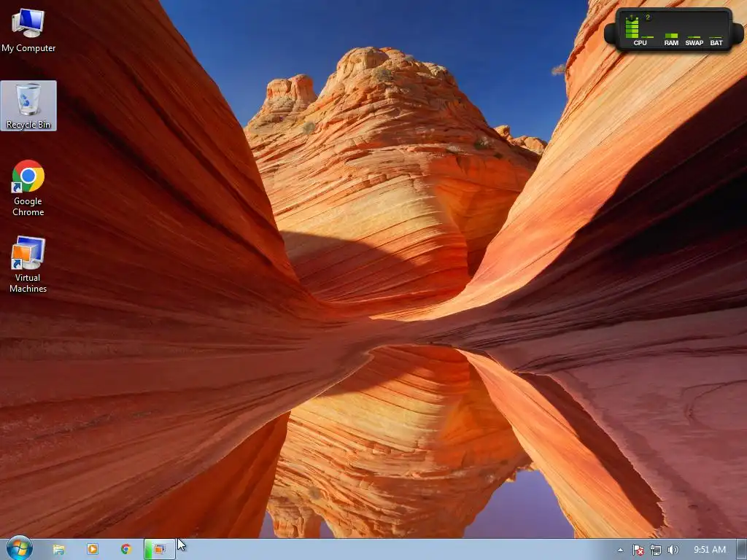Click the BAT label on meter gadget
747x560 pixels.
[x=716, y=43]
